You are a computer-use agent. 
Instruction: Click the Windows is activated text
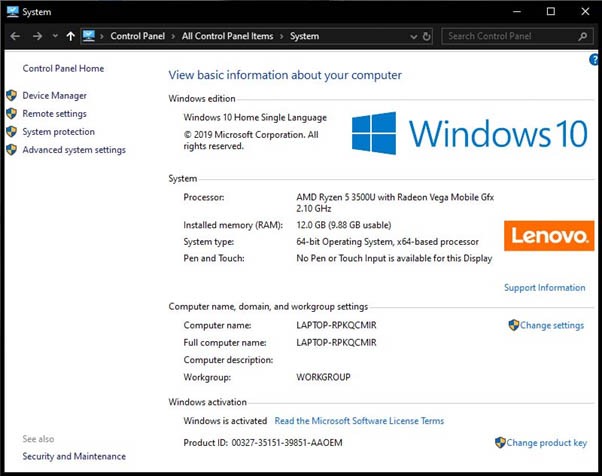tap(225, 421)
